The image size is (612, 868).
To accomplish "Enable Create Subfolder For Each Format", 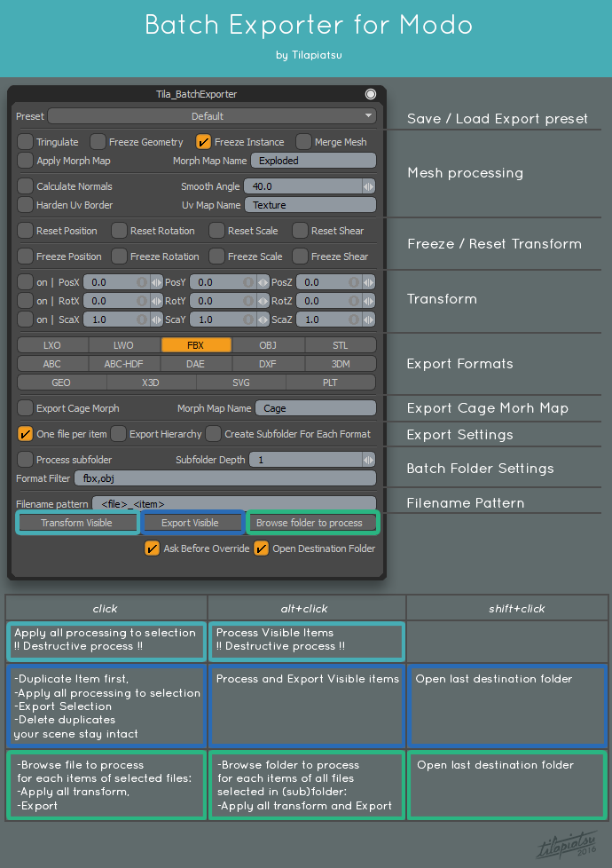I will [213, 434].
